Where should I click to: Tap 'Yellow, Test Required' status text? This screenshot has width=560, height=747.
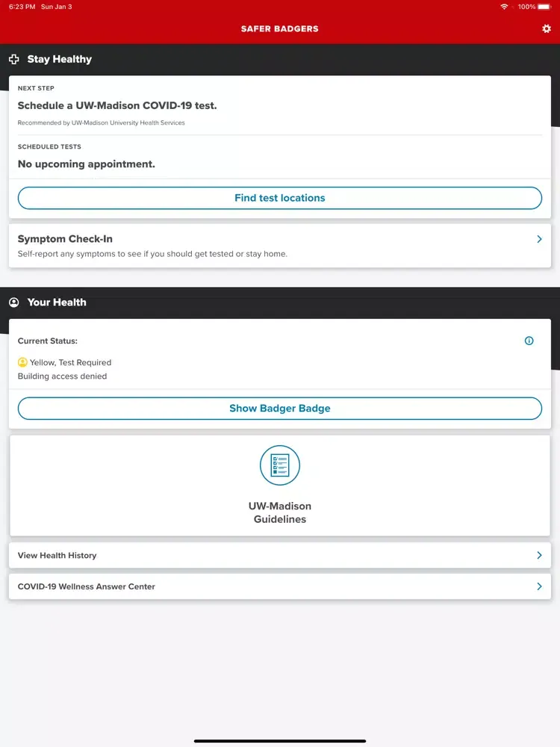click(x=70, y=362)
